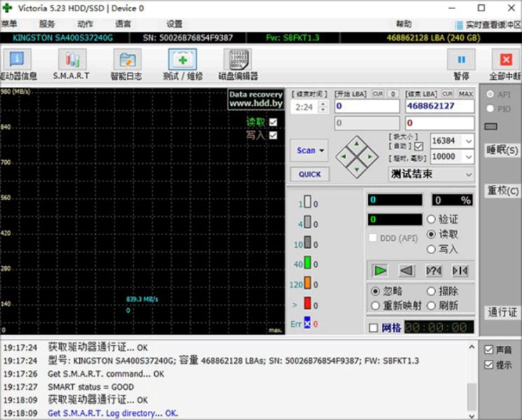Select the Ignore (忽略) radio option
The width and height of the screenshot is (522, 420).
375,291
